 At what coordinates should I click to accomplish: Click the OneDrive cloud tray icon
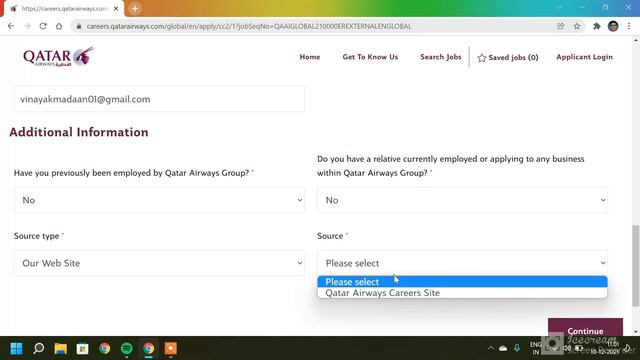[503, 348]
